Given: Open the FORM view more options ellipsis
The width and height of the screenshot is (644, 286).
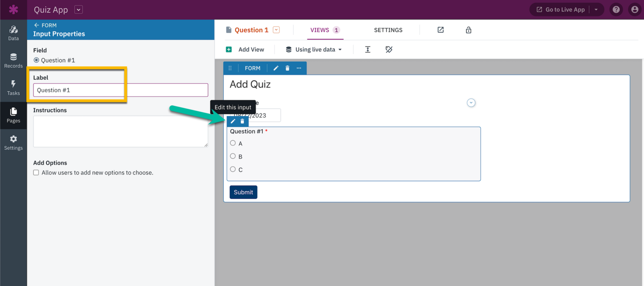Looking at the screenshot, I should pos(299,68).
